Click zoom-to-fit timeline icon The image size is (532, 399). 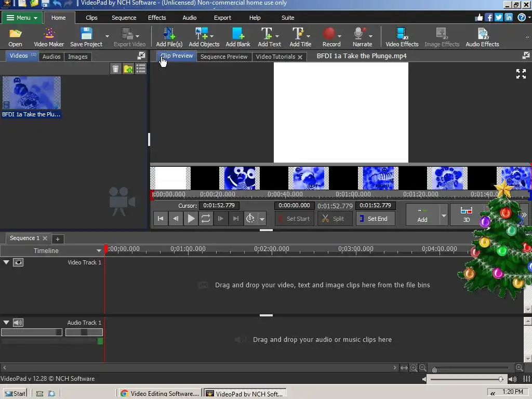404,368
